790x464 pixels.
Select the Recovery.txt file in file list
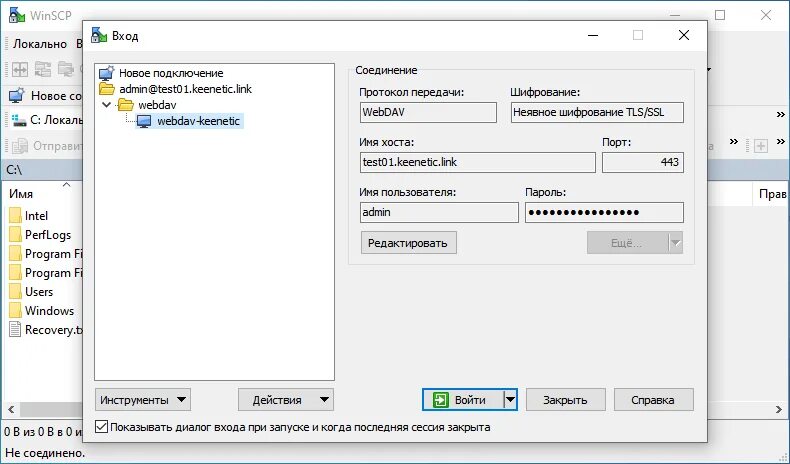pyautogui.click(x=53, y=330)
